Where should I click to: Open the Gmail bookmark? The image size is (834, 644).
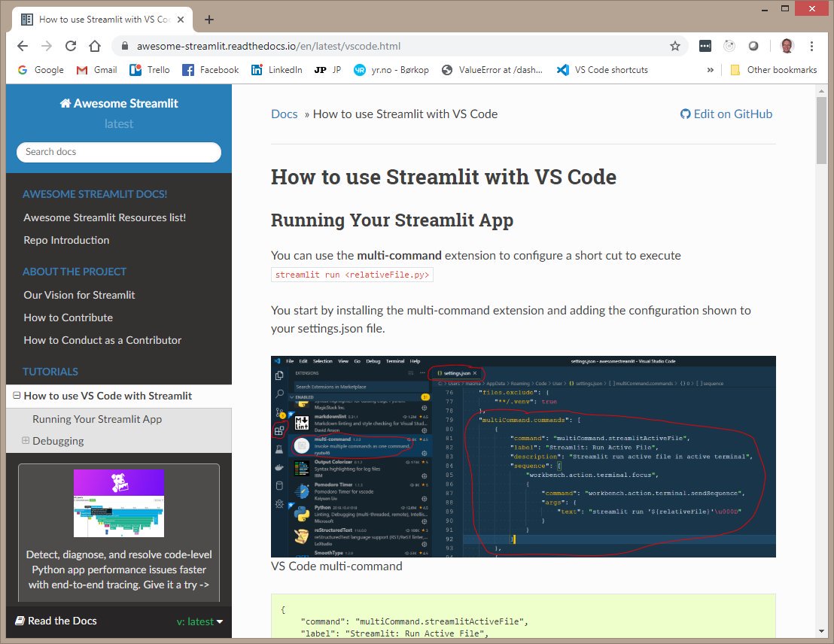(x=97, y=70)
